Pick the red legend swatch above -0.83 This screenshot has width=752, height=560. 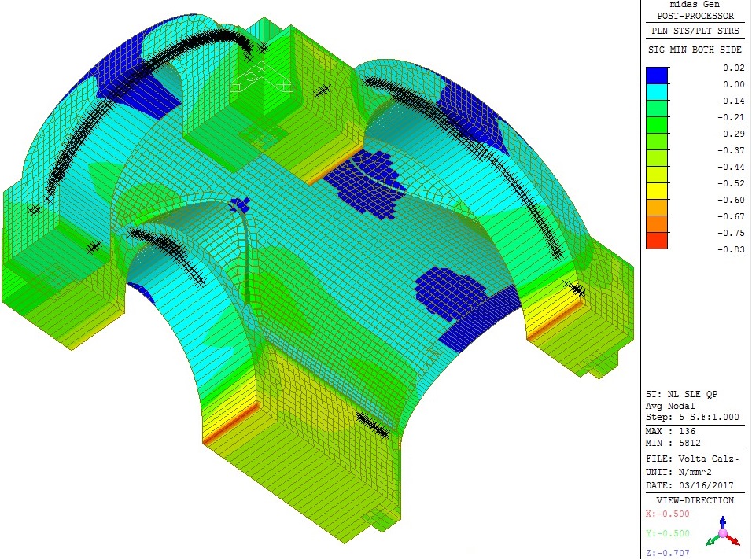pyautogui.click(x=657, y=241)
